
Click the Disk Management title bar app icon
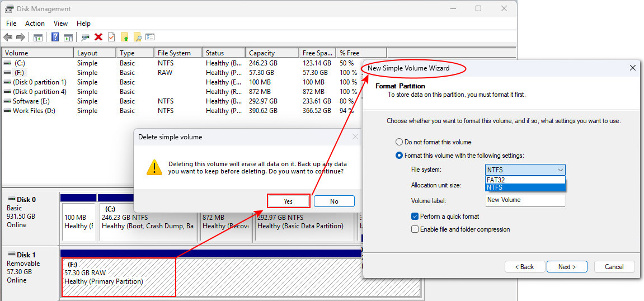(8, 8)
